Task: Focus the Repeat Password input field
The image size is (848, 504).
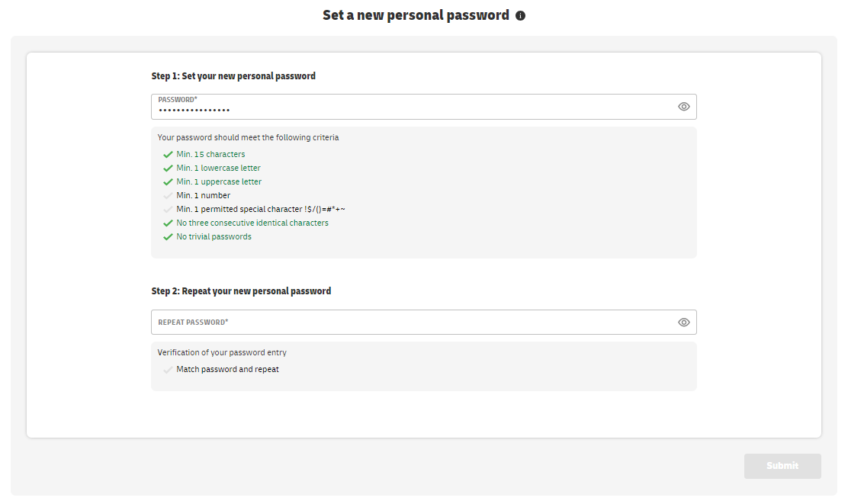Action: (423, 323)
